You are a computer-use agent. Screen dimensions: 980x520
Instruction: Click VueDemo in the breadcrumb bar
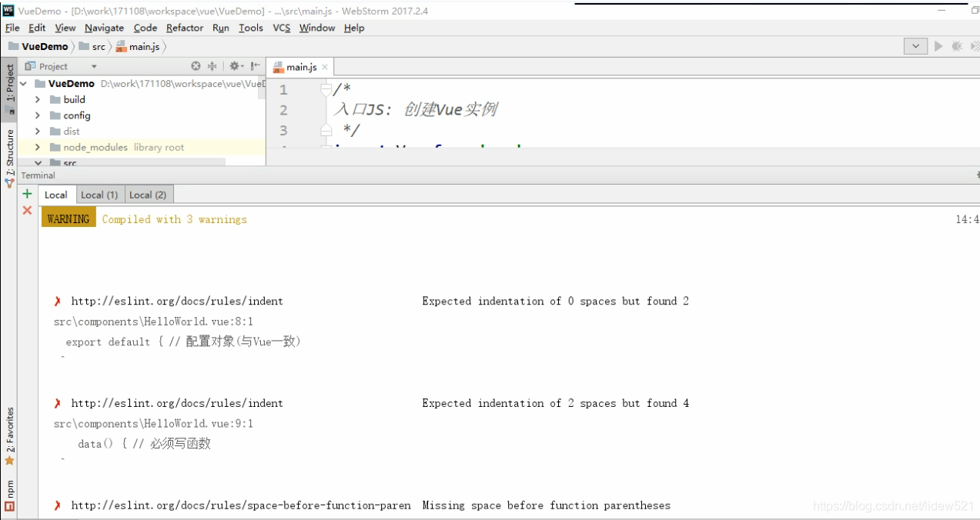38,46
